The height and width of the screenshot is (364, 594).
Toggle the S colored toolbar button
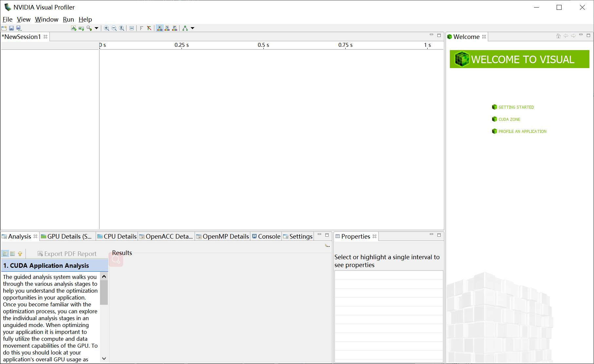click(x=167, y=28)
